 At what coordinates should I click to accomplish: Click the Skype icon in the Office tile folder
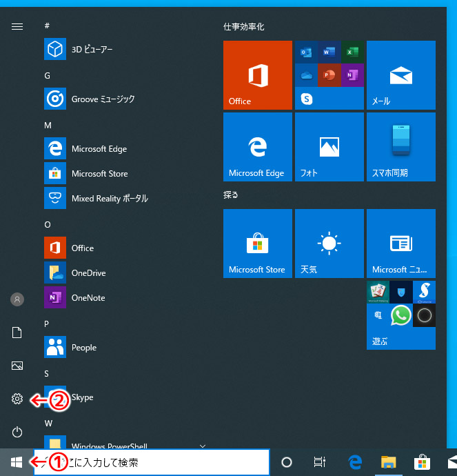[x=306, y=99]
